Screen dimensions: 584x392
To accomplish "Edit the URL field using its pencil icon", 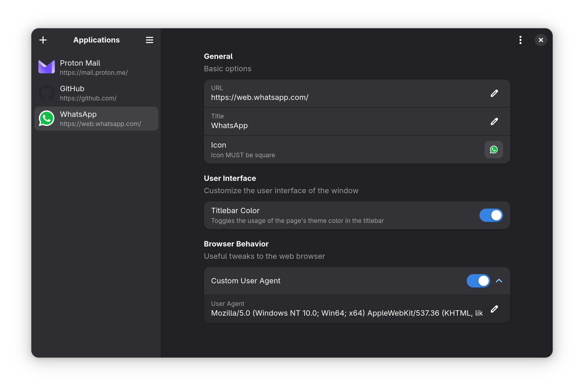I will [x=494, y=93].
